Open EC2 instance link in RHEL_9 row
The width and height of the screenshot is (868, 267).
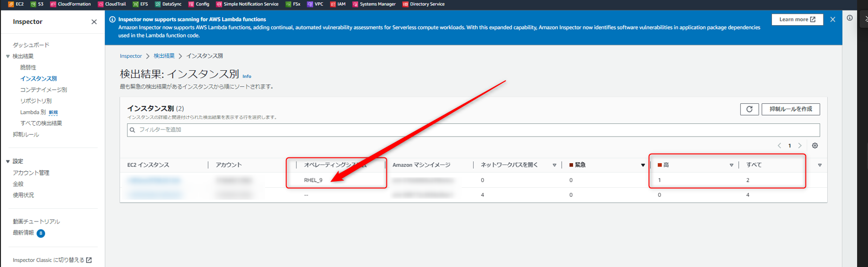(154, 180)
